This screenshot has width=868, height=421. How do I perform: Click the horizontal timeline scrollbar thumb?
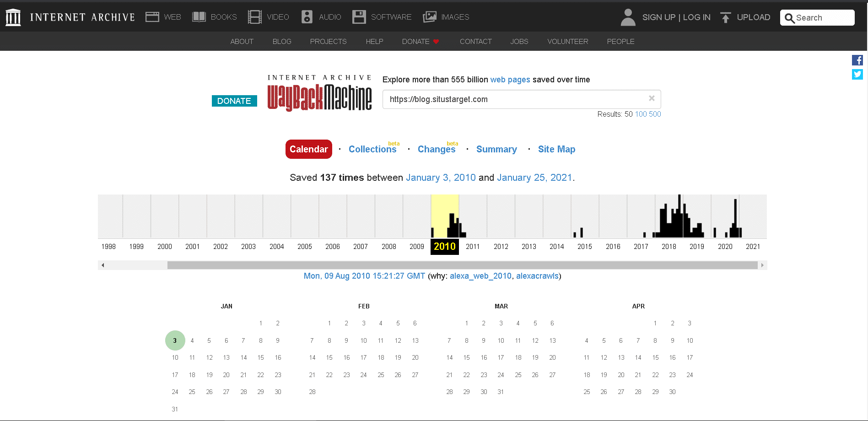pos(462,265)
